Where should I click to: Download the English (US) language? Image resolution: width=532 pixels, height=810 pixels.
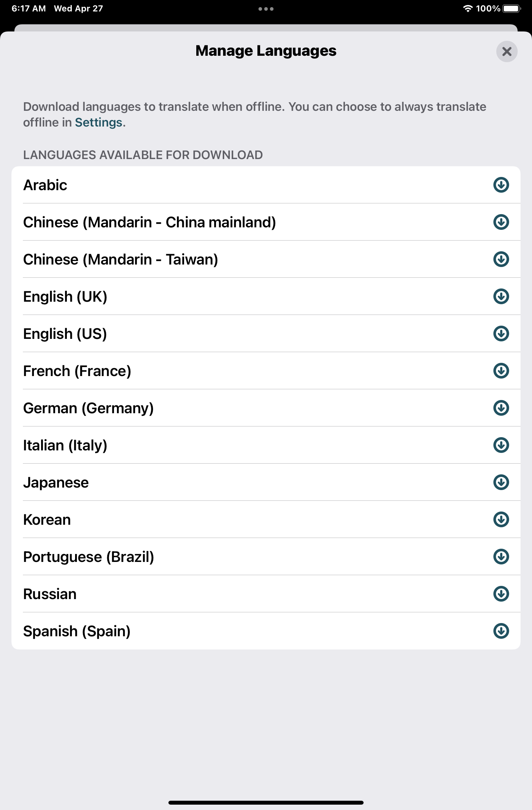point(501,334)
